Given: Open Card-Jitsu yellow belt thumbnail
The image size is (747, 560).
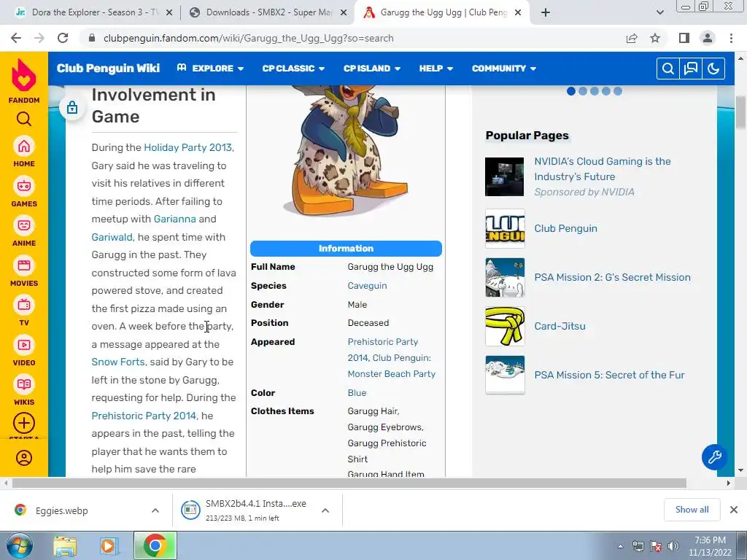Looking at the screenshot, I should pos(505,326).
